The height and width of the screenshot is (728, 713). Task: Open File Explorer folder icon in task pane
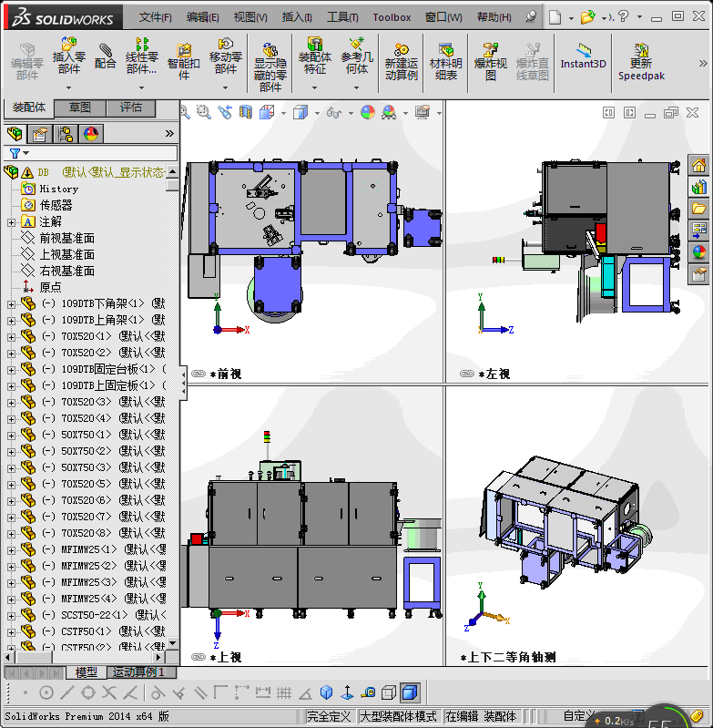click(698, 209)
